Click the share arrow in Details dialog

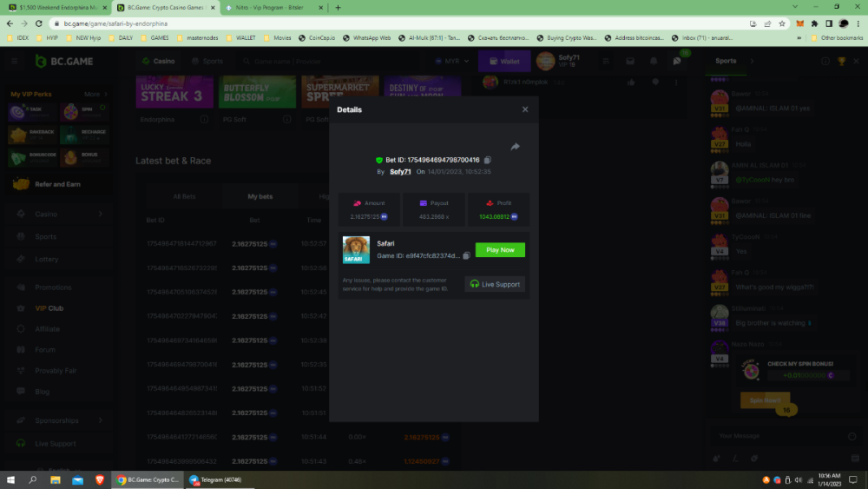[515, 147]
